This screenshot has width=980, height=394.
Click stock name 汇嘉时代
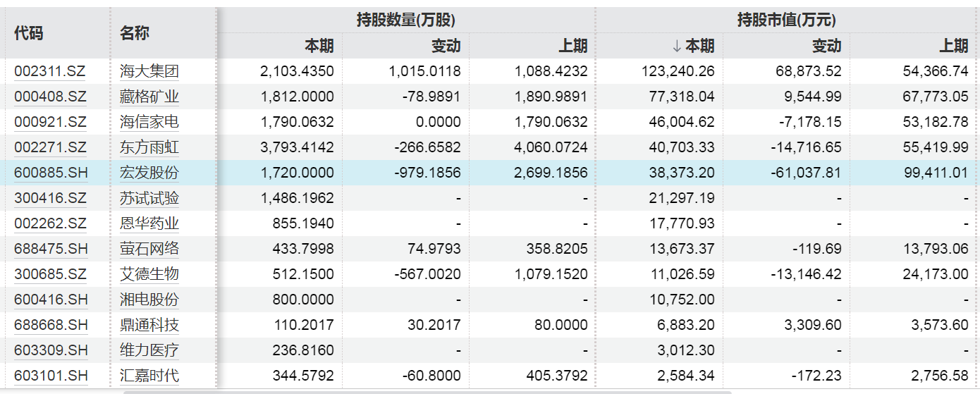149,376
